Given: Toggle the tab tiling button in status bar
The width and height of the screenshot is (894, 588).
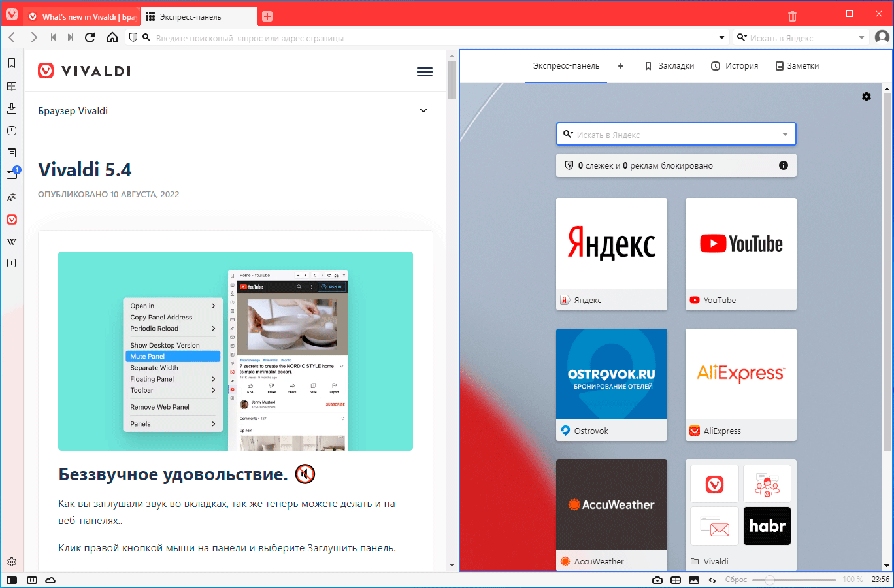Looking at the screenshot, I should click(32, 580).
